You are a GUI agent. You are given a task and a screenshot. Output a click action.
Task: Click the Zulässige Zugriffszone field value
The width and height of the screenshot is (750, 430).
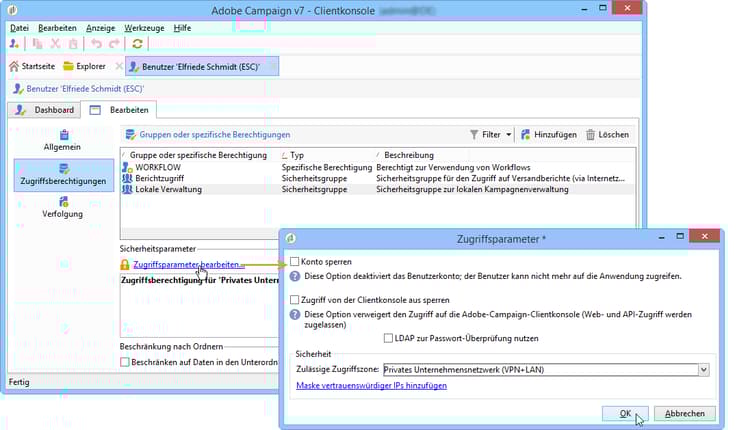(x=541, y=370)
